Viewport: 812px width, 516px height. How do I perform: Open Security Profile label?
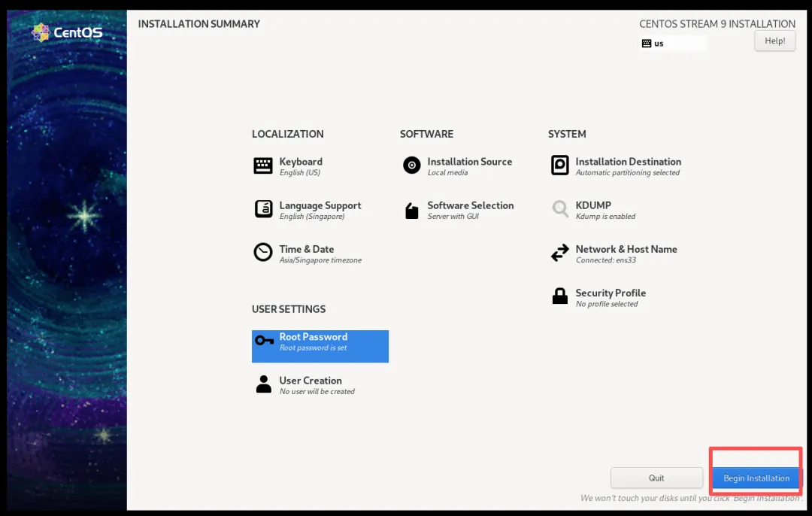tap(611, 293)
